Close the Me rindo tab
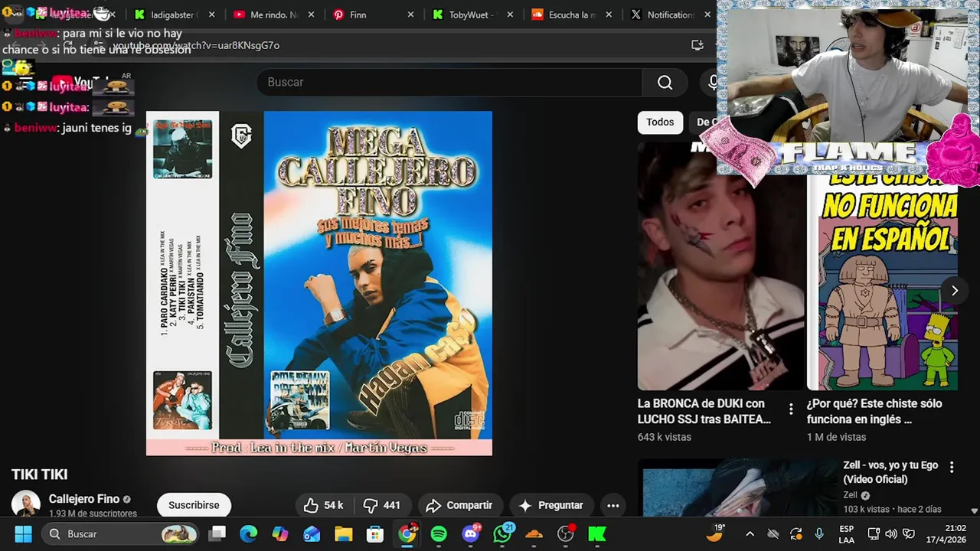Screen dimensions: 980x551 311,15
